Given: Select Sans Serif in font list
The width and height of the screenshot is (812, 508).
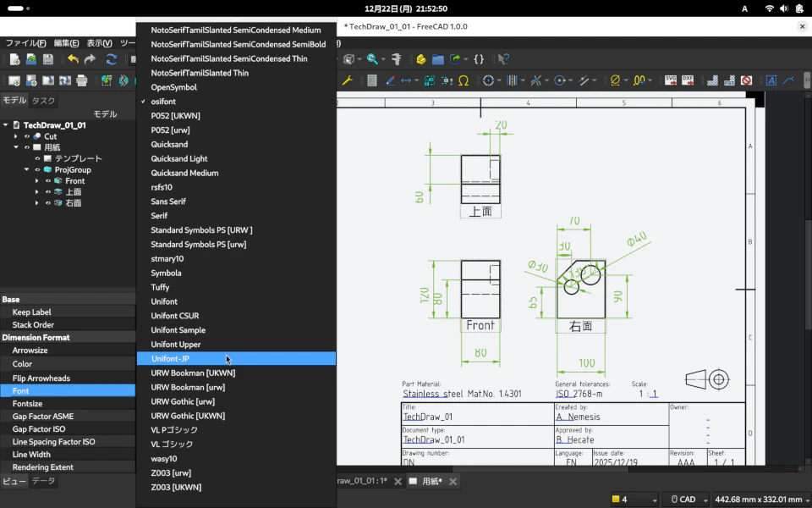Looking at the screenshot, I should tap(236, 202).
